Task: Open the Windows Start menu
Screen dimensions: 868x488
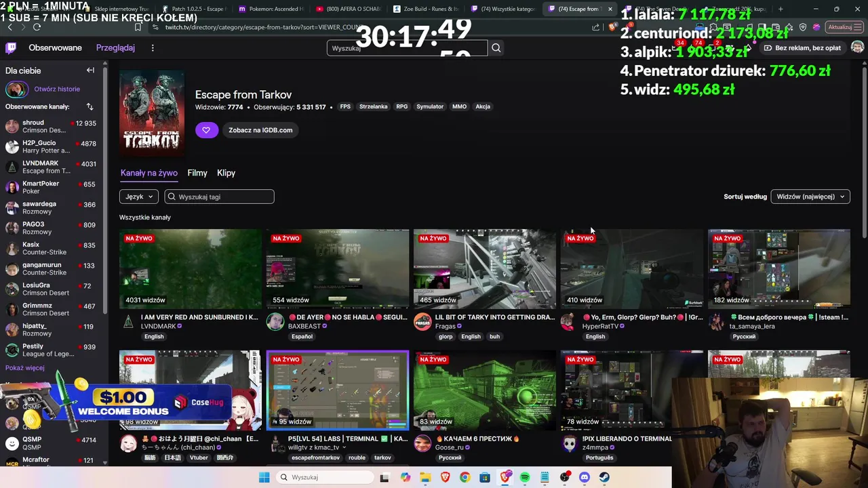Action: coord(264,477)
